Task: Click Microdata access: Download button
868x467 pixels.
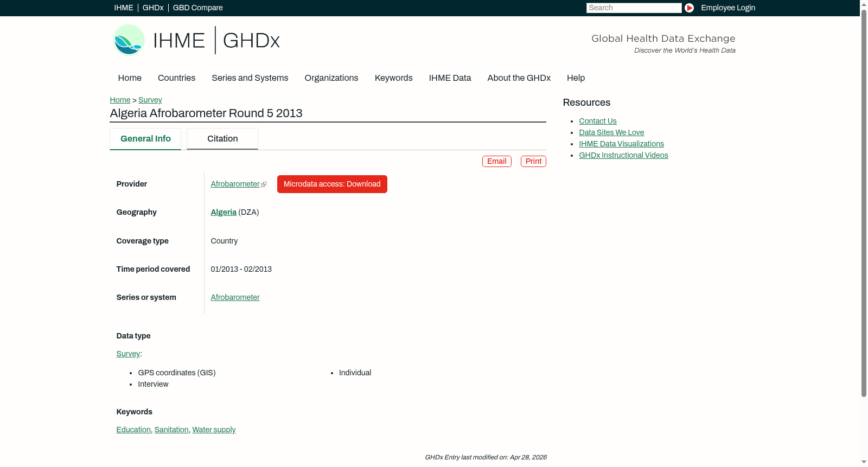Action: coord(332,184)
